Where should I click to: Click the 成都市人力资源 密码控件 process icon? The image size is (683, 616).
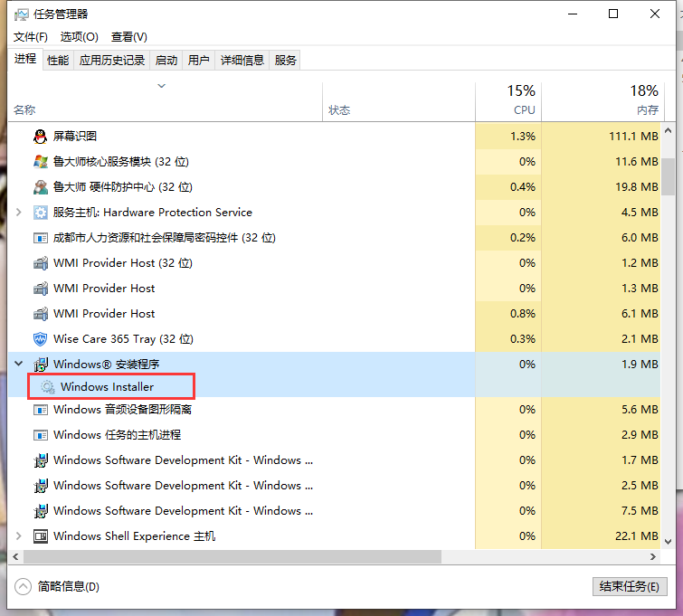point(40,238)
